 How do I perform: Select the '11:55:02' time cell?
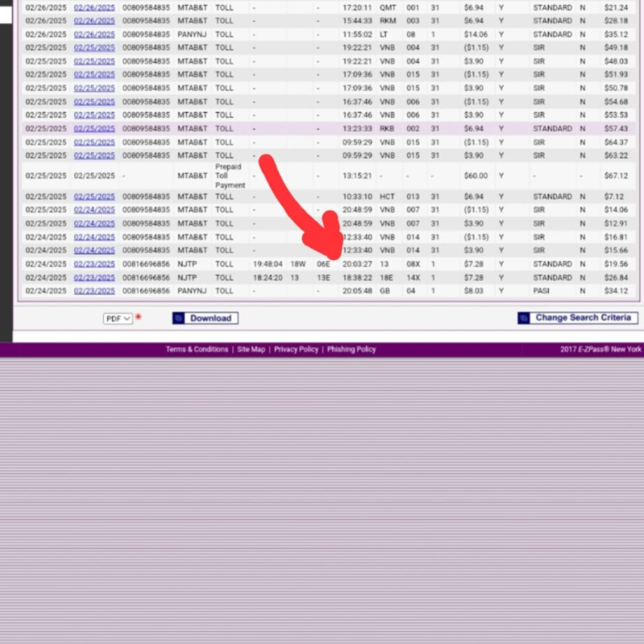point(357,35)
